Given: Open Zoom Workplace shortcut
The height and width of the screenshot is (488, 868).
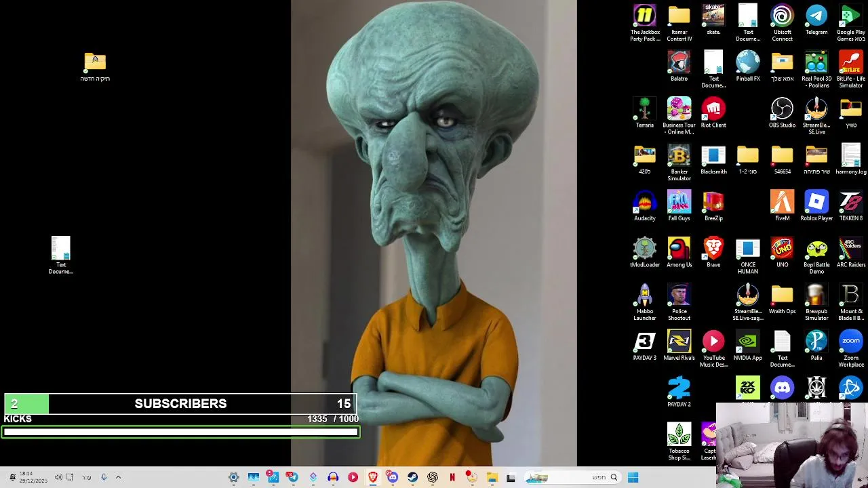Looking at the screenshot, I should coord(850,350).
